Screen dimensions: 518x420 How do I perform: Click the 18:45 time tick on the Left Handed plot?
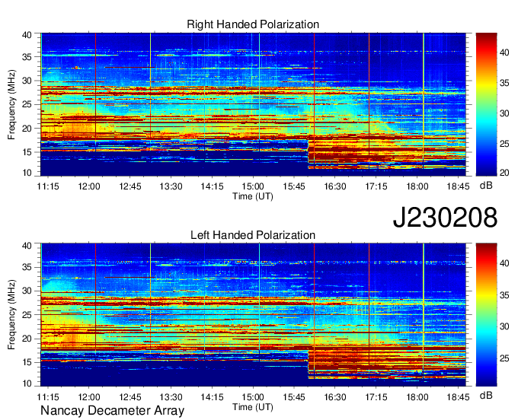459,397
